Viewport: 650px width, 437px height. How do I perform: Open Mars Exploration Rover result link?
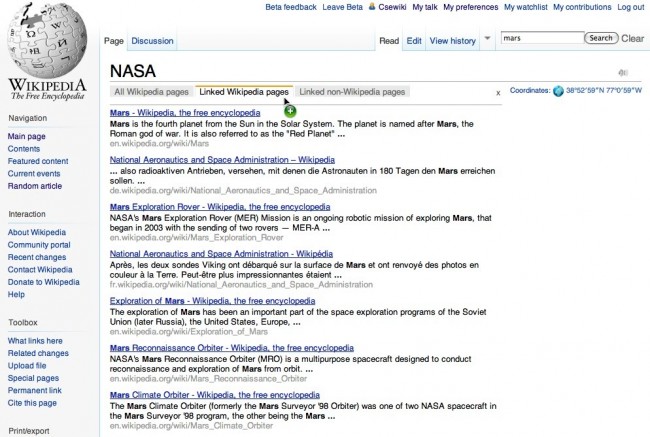coord(220,206)
